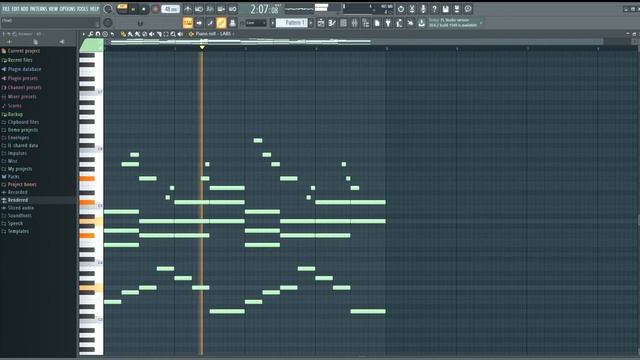This screenshot has height=360, width=640.
Task: Click the step-edit arrow button
Action: click(x=199, y=23)
